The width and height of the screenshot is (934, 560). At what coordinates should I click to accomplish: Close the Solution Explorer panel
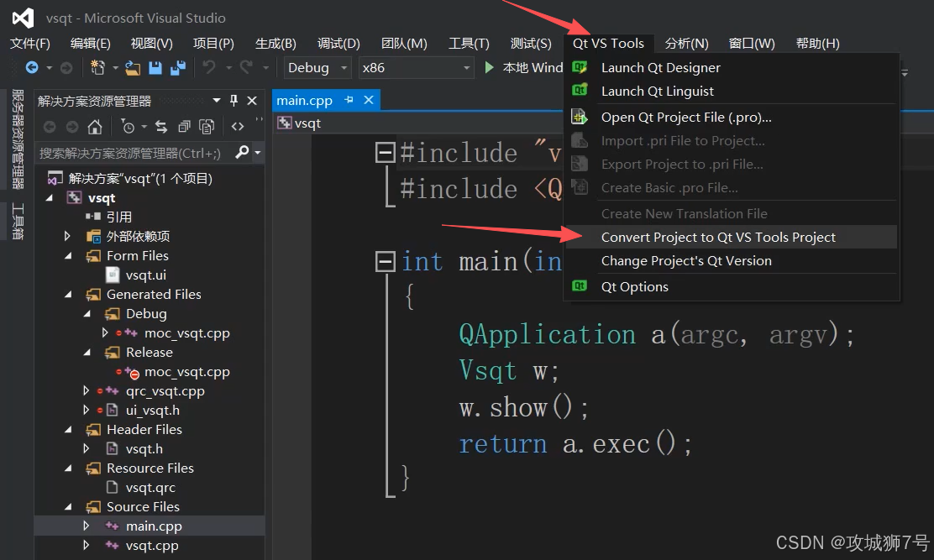(x=252, y=101)
